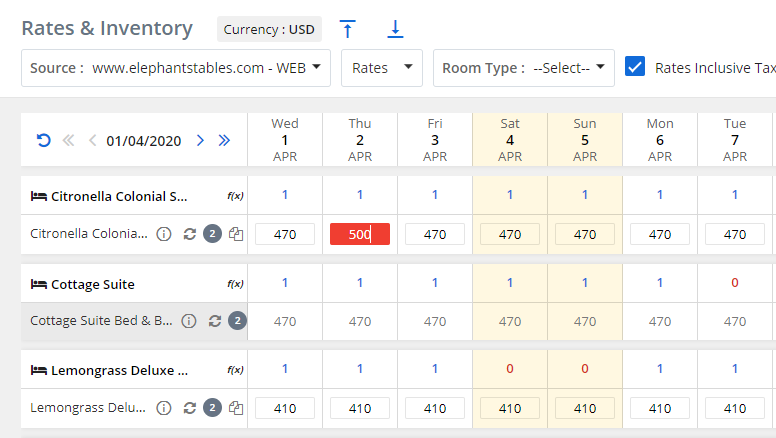Click the download arrow icon
776x438 pixels.
[395, 29]
